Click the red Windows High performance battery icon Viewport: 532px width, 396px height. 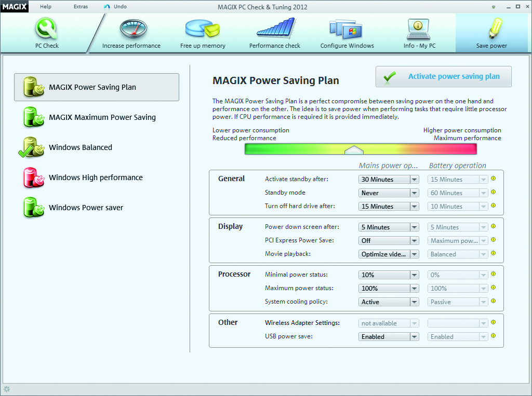[34, 177]
